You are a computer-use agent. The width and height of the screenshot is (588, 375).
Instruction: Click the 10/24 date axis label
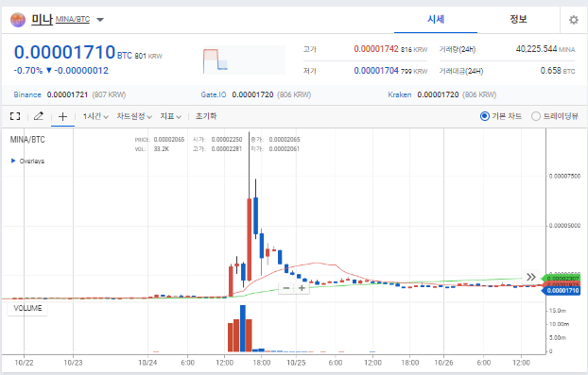point(147,363)
